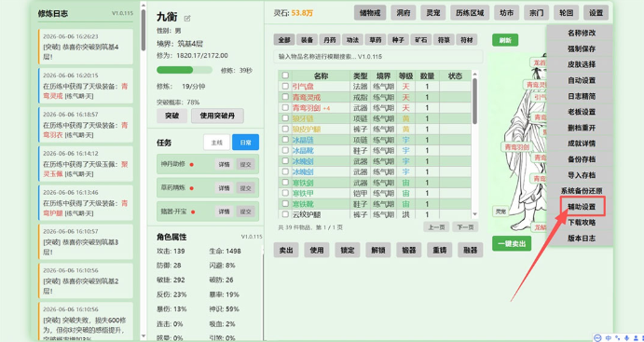Screen dimensions: 644x342
Task: Select the checkbox of the 狼牙链 row
Action: click(285, 118)
